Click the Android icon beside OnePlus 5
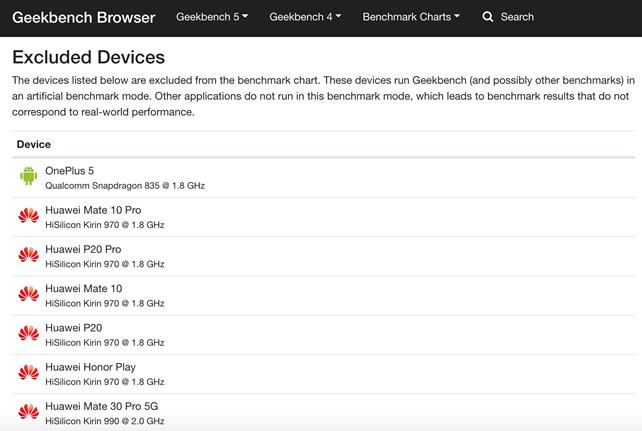The image size is (642, 431). [x=28, y=177]
